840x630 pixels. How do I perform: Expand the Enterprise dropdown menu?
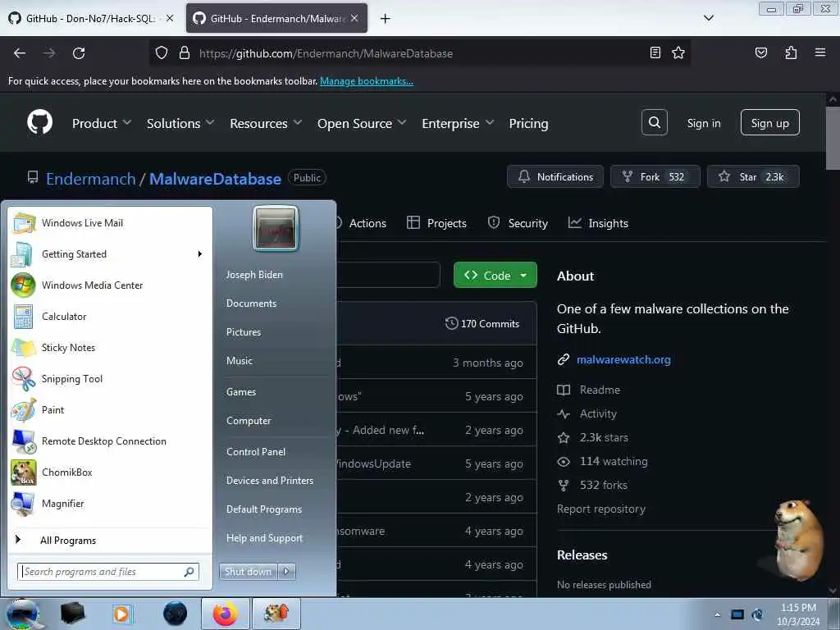pos(458,124)
